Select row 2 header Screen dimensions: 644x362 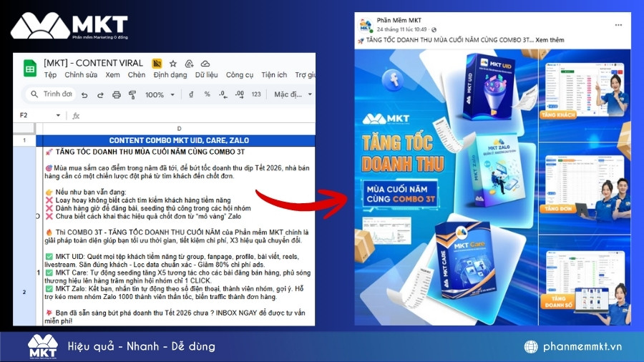pos(24,292)
